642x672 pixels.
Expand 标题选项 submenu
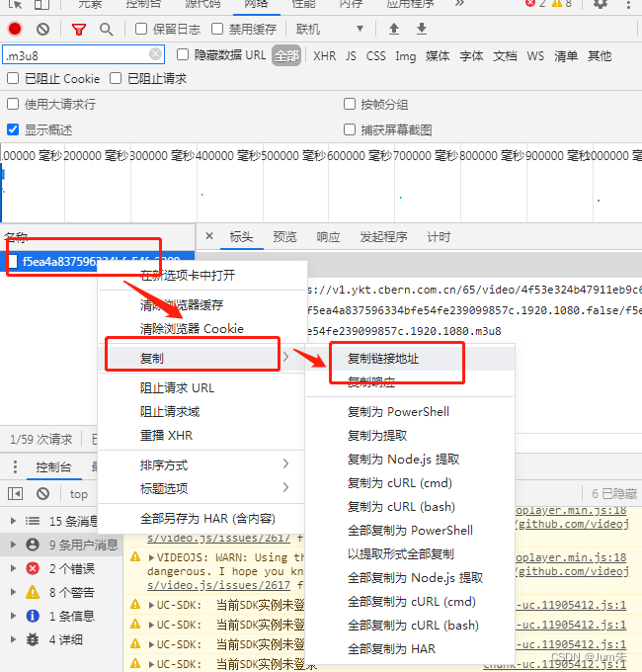(x=201, y=488)
